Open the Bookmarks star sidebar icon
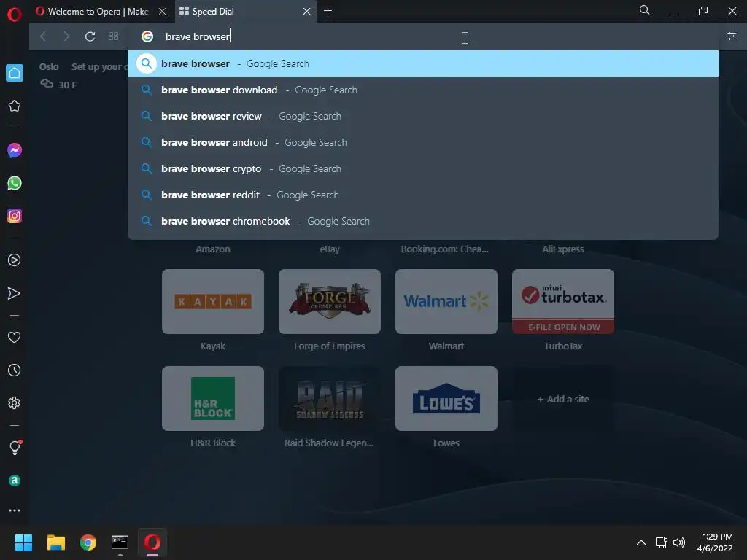Viewport: 747px width, 560px height. [15, 106]
